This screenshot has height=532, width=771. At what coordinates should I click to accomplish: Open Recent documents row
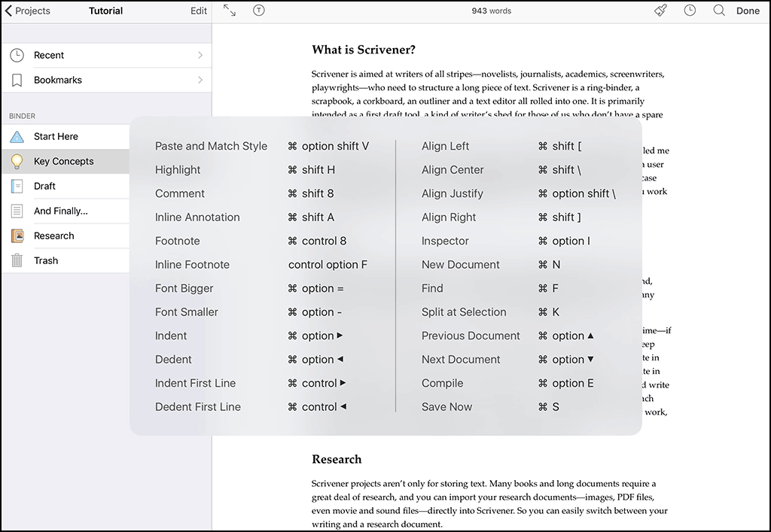tap(107, 55)
